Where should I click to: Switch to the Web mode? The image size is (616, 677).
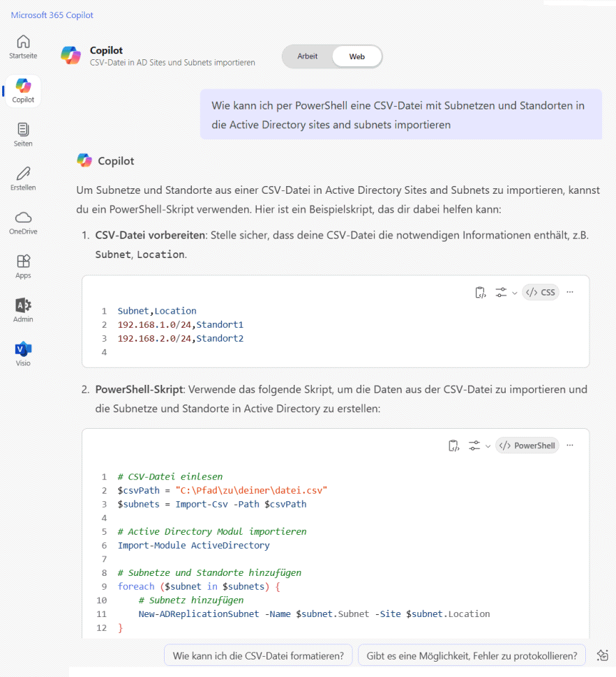tap(356, 56)
